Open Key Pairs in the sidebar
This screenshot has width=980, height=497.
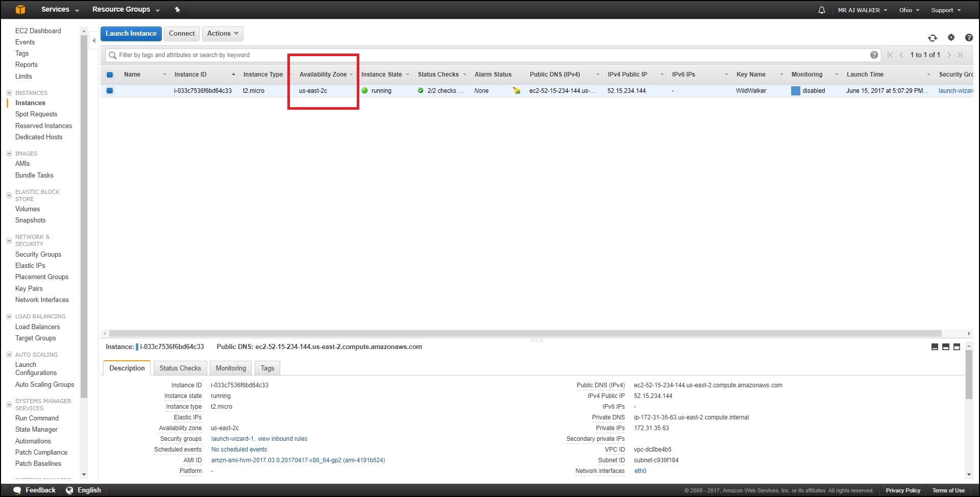click(29, 289)
